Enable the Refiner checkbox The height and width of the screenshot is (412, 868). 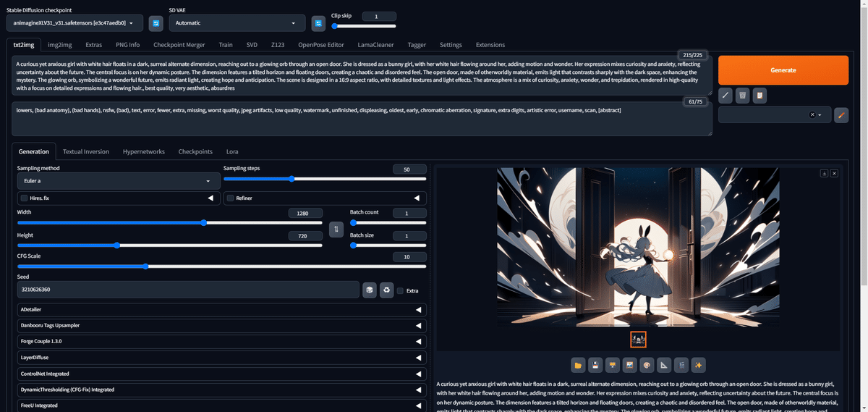click(x=231, y=198)
